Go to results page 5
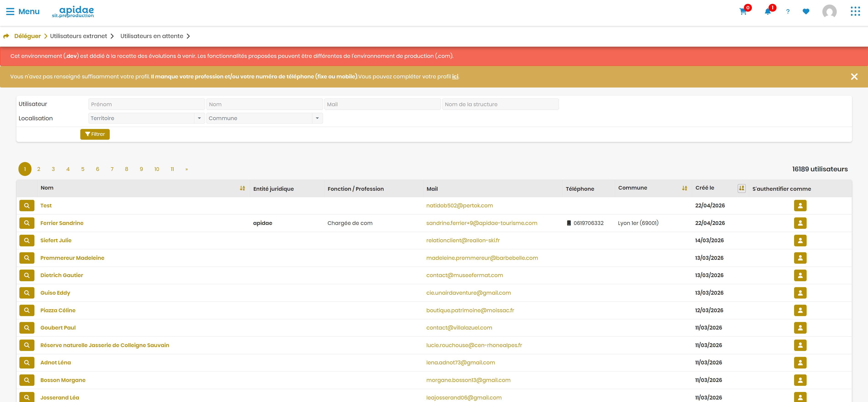Image resolution: width=868 pixels, height=402 pixels. pyautogui.click(x=83, y=169)
